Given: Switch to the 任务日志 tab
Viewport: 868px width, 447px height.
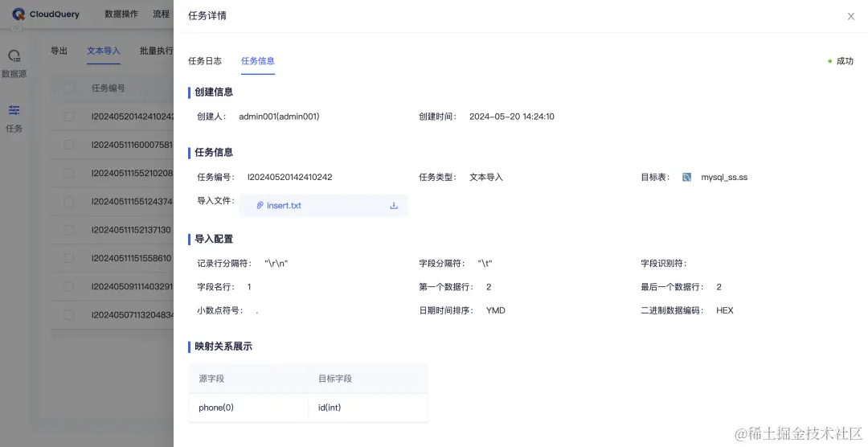Looking at the screenshot, I should click(x=205, y=61).
